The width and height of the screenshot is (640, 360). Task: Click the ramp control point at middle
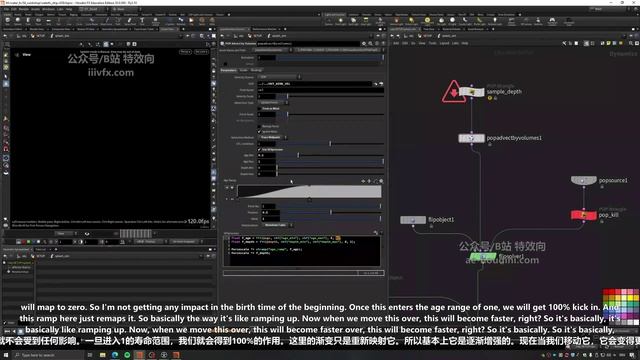pyautogui.click(x=309, y=200)
